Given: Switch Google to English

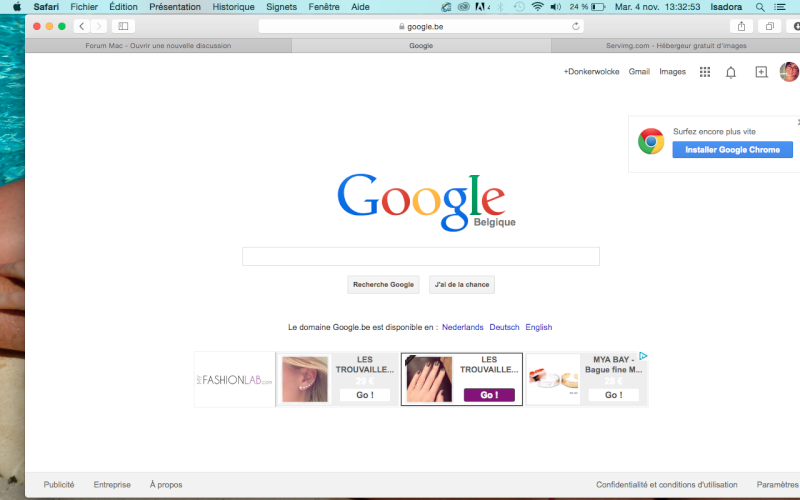Looking at the screenshot, I should [x=539, y=327].
